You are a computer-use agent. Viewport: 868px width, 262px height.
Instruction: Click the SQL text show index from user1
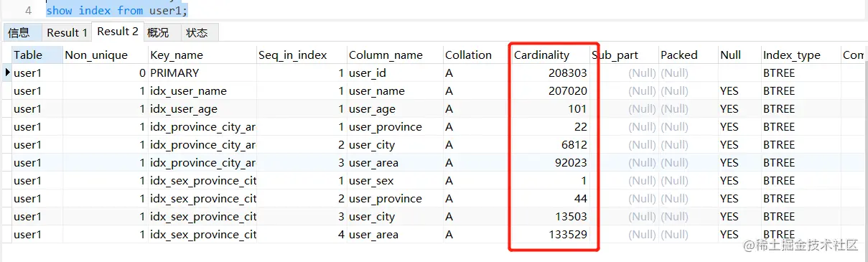click(116, 11)
